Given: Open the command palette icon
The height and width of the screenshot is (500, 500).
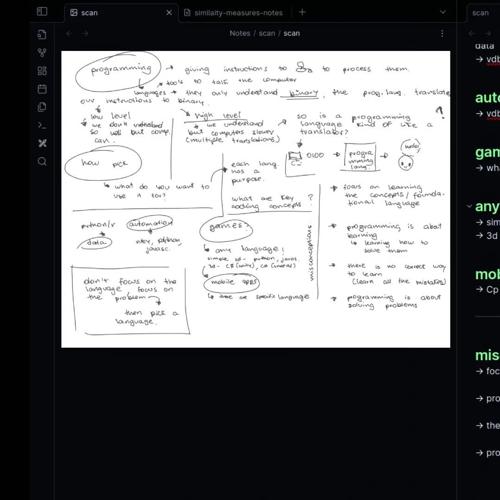Looking at the screenshot, I should coord(42,125).
